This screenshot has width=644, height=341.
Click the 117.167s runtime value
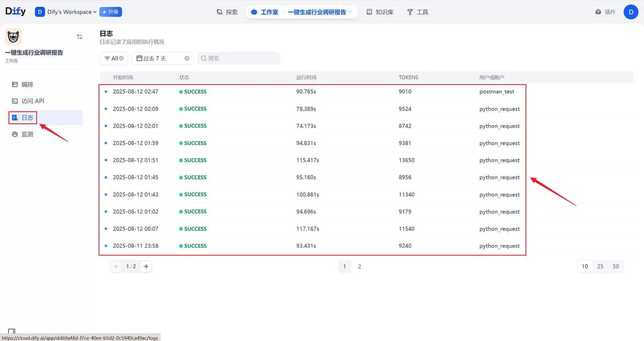click(308, 229)
